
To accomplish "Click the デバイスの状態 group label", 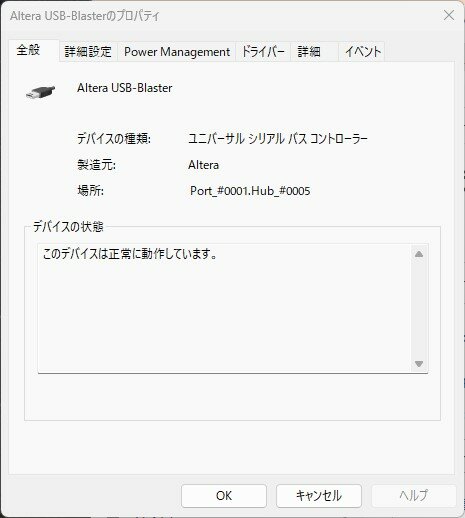I will pos(68,227).
